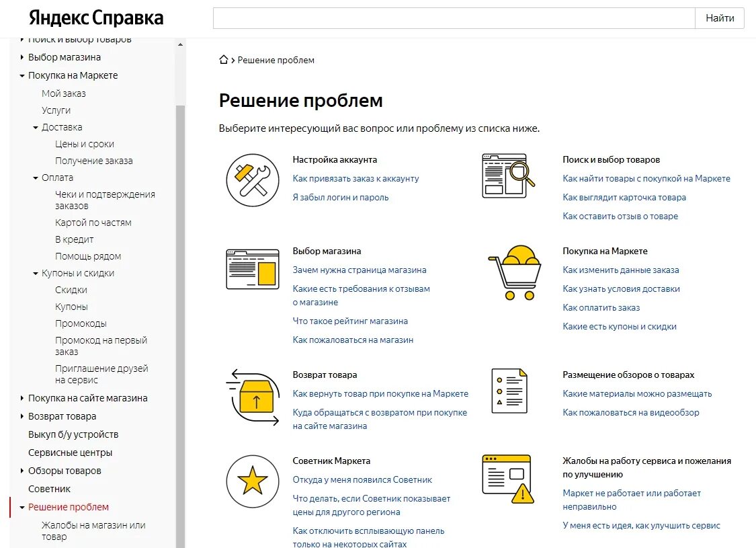This screenshot has width=756, height=548.
Task: Click the sidebar vertical scrollbar thumb
Action: tap(180, 326)
